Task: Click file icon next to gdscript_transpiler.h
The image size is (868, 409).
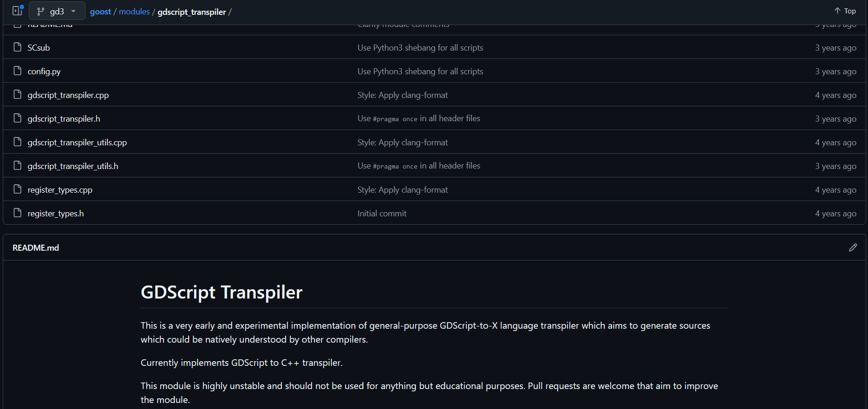Action: click(x=18, y=118)
